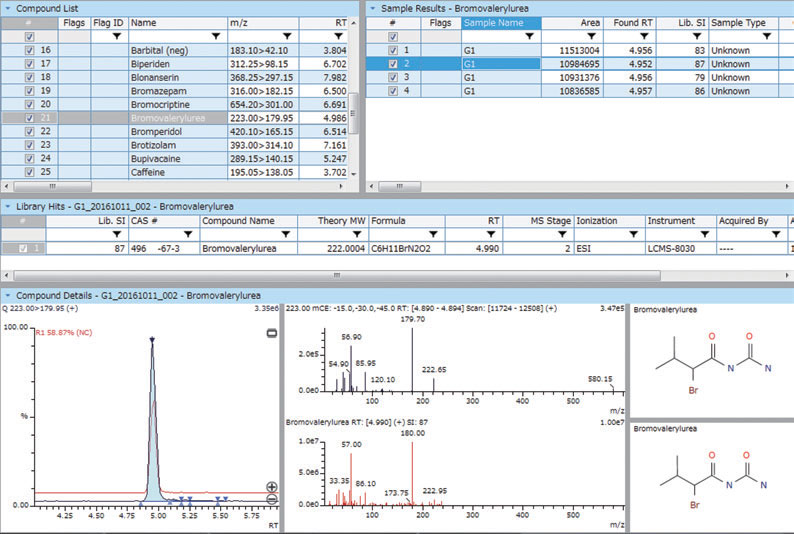This screenshot has height=534, width=794.
Task: Toggle checkbox for sample result row 4
Action: pyautogui.click(x=393, y=91)
